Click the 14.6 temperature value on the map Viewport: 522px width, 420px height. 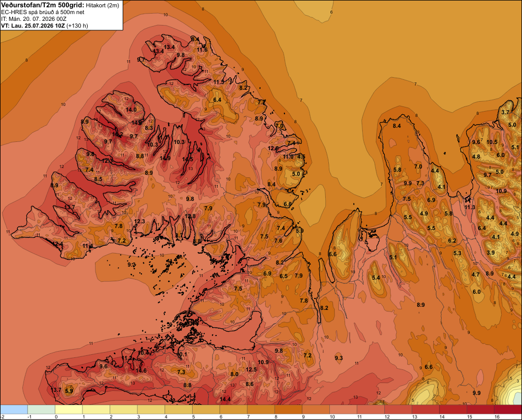(x=141, y=370)
